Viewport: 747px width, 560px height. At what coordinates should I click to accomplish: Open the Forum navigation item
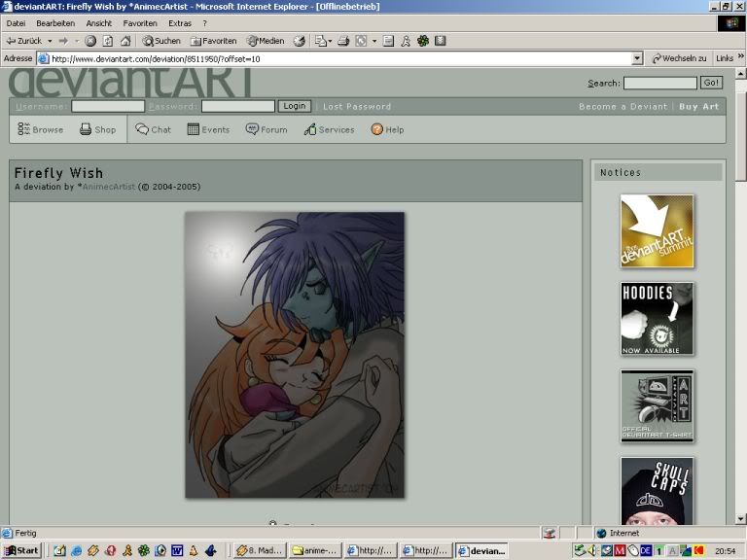[x=267, y=129]
